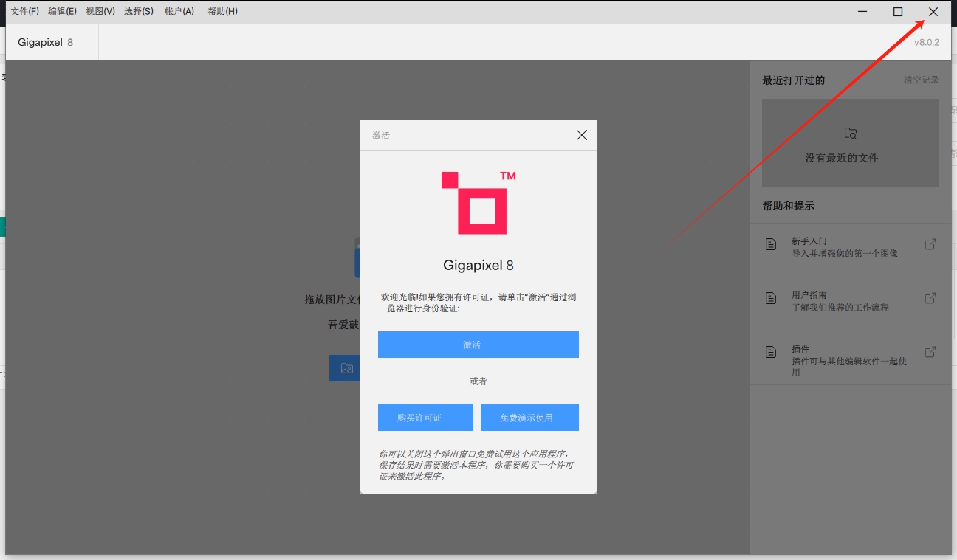Open the 文件(F) menu
Screen dimensions: 957x560
click(x=24, y=12)
